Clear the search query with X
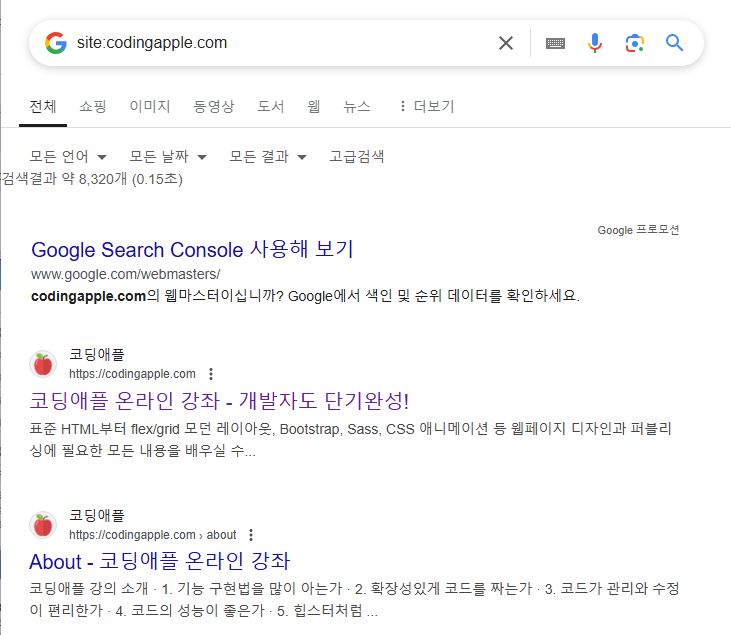731x635 pixels. tap(506, 43)
